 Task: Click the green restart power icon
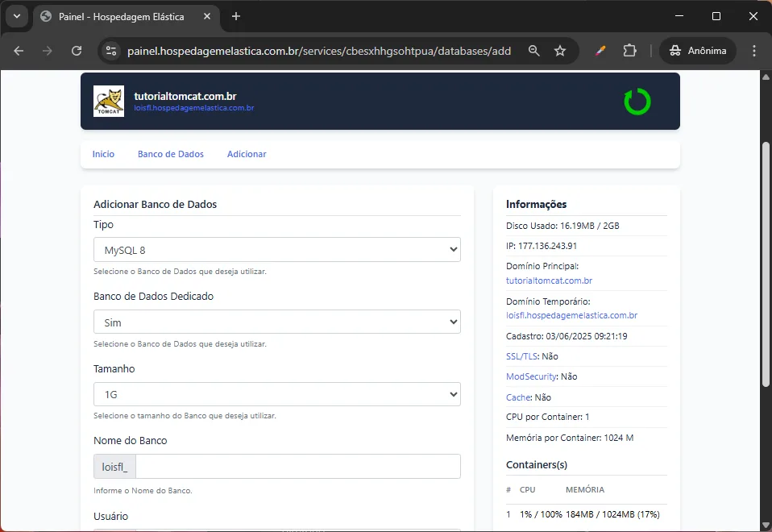pyautogui.click(x=637, y=102)
